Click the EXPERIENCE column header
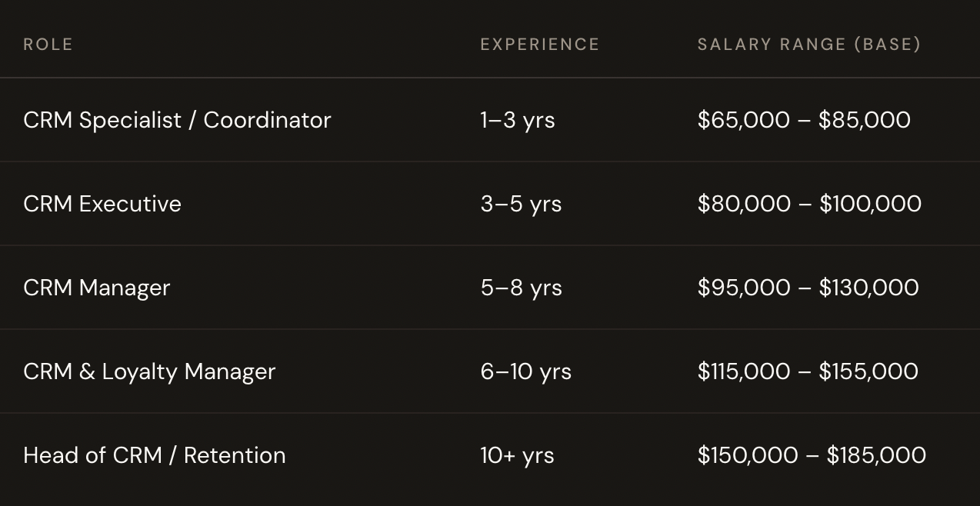 (539, 45)
